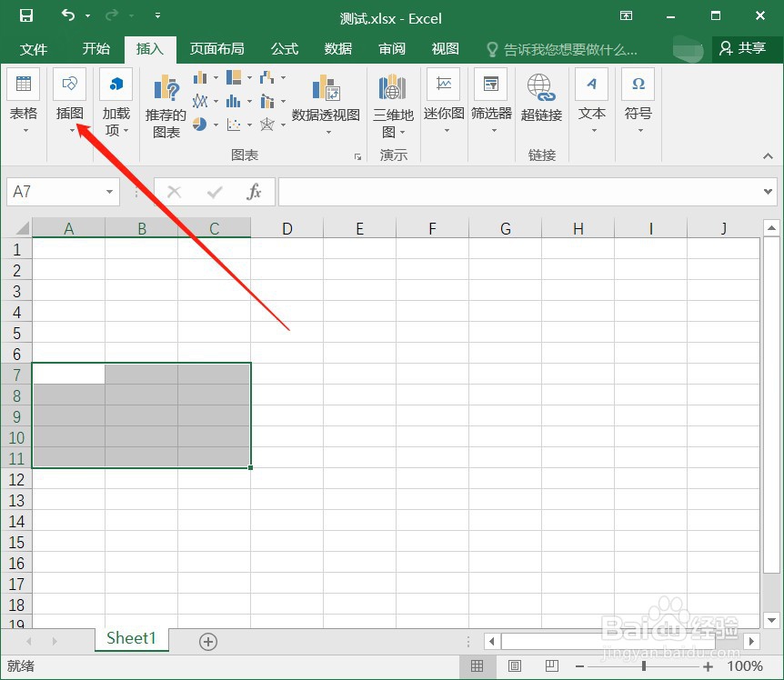Open the Customize Quick Access Toolbar dropdown
The height and width of the screenshot is (680, 784).
[x=157, y=15]
